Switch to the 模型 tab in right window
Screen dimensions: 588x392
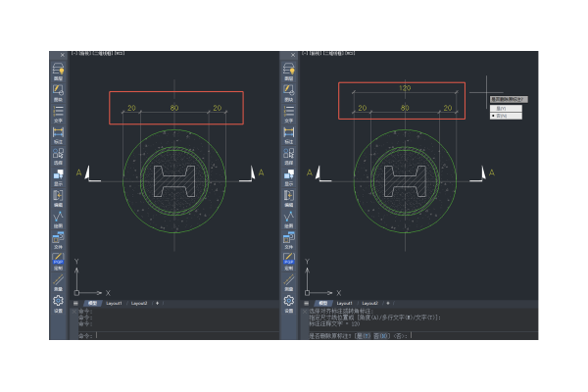click(322, 303)
